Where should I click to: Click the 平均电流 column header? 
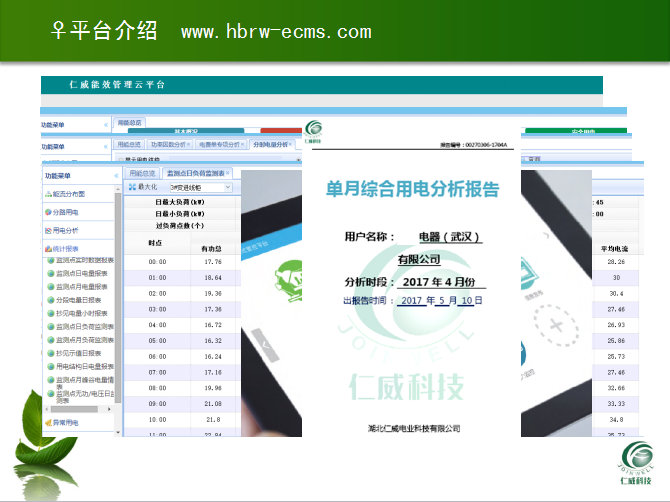point(614,249)
